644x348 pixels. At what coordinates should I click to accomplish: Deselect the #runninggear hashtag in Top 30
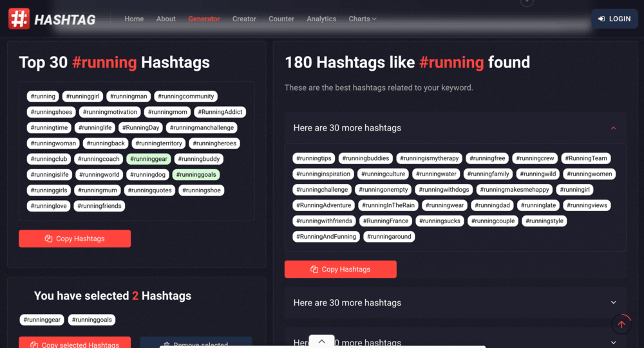pos(148,159)
